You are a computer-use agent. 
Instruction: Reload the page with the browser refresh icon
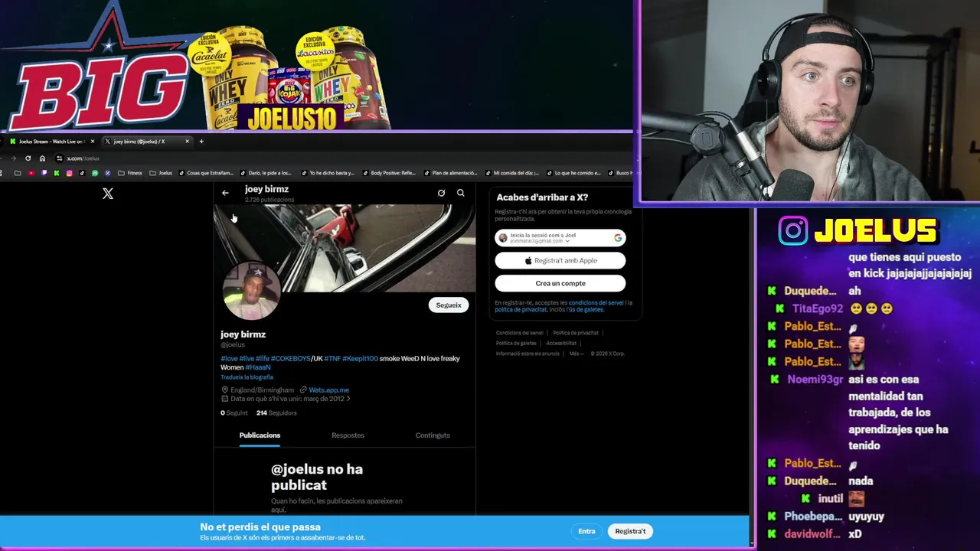[28, 158]
